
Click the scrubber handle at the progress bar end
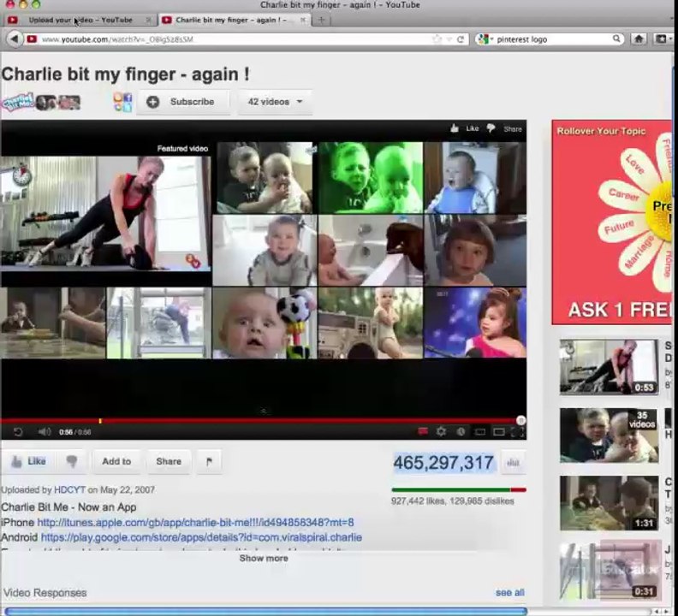[x=521, y=420]
